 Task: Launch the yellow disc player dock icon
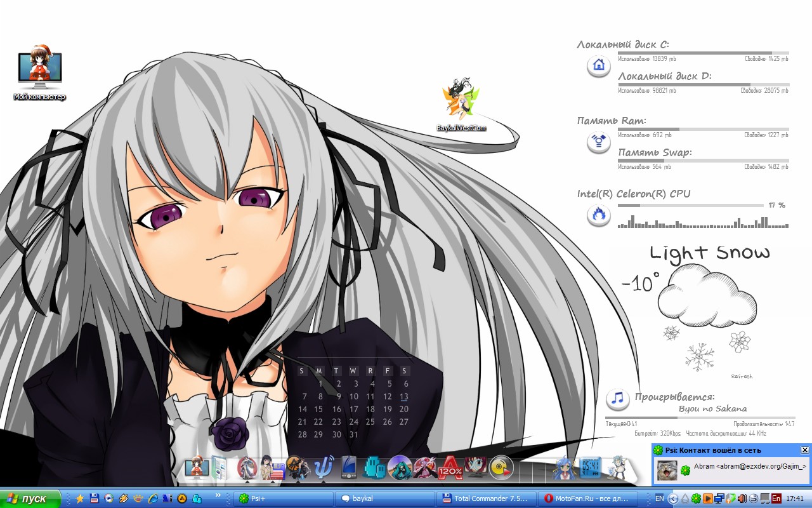tap(501, 468)
